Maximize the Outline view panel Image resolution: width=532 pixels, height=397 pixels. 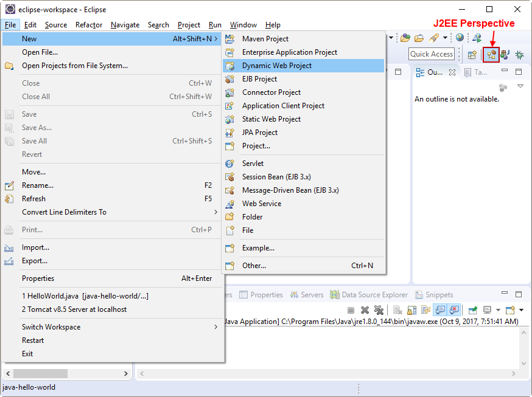(x=519, y=72)
